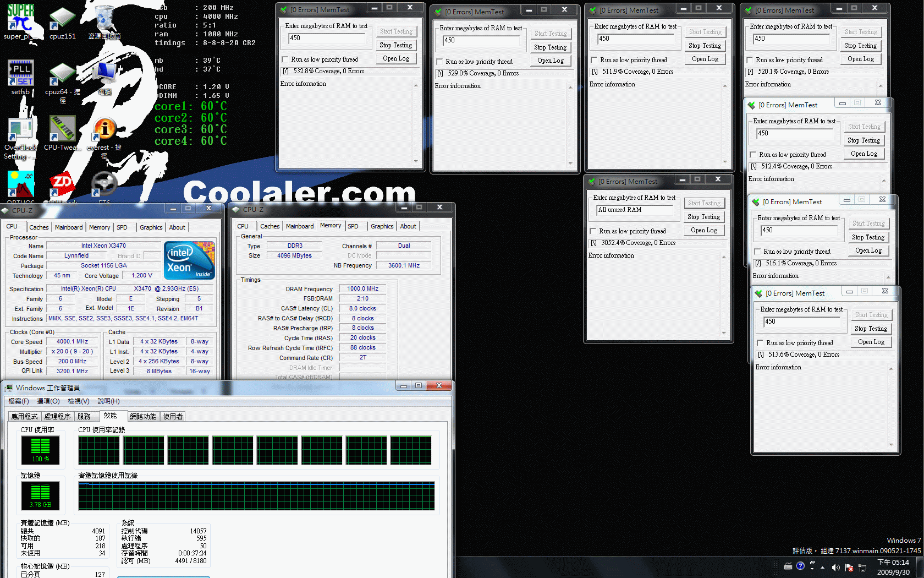
Task: Open 檢視(V) menu in Task Manager
Action: (79, 401)
